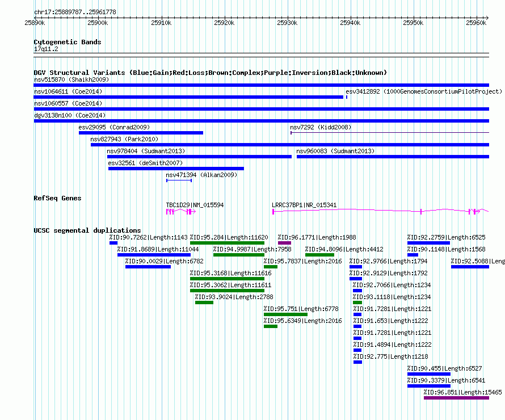Screen dimensions: 505x420
Task: Click the esv29095 (Conrad2009) label
Action: (114, 127)
